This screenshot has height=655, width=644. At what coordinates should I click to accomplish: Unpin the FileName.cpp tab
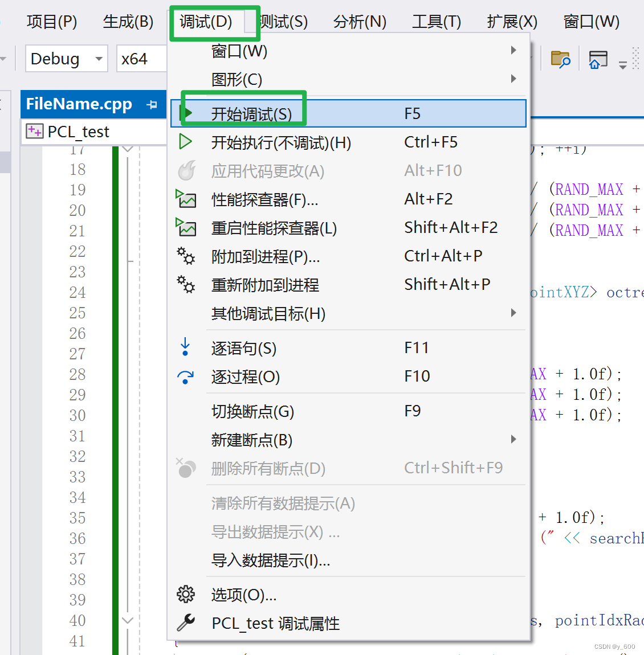click(x=152, y=104)
